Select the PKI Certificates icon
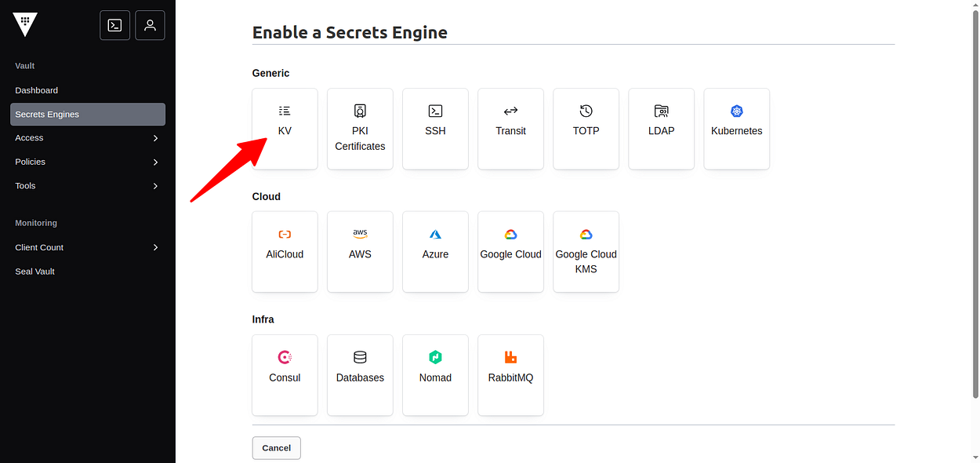980x463 pixels. pyautogui.click(x=360, y=111)
